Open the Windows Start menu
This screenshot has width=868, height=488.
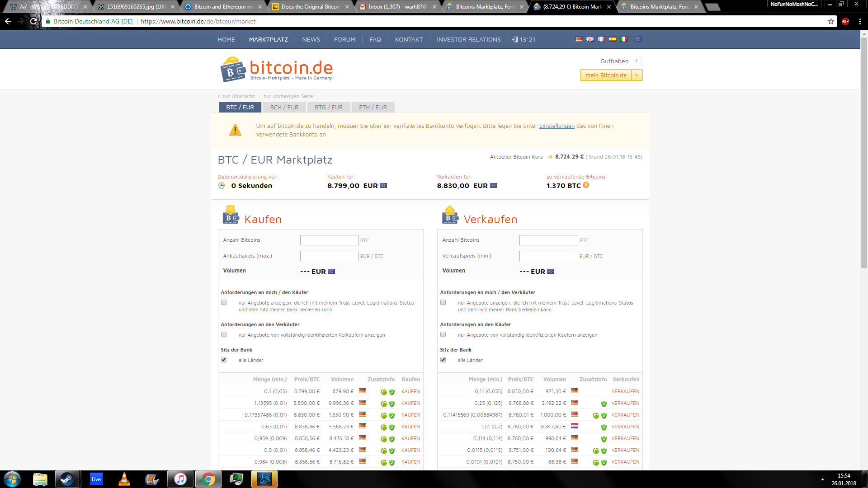pyautogui.click(x=12, y=479)
